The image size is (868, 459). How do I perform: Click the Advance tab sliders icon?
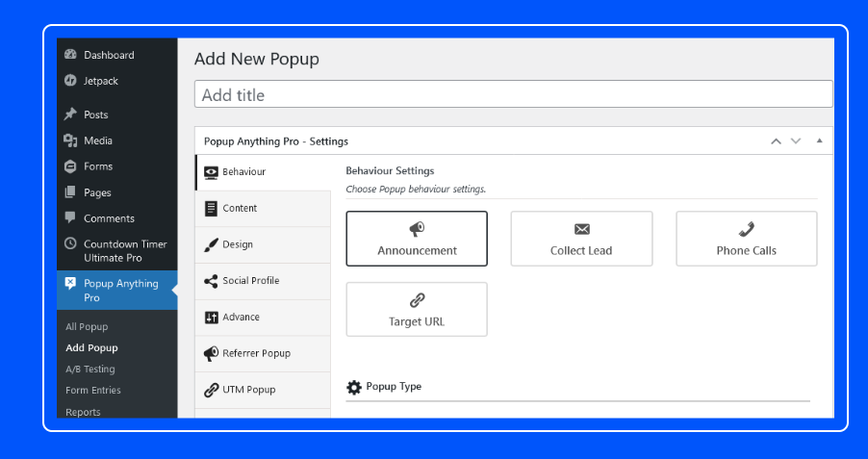(211, 318)
